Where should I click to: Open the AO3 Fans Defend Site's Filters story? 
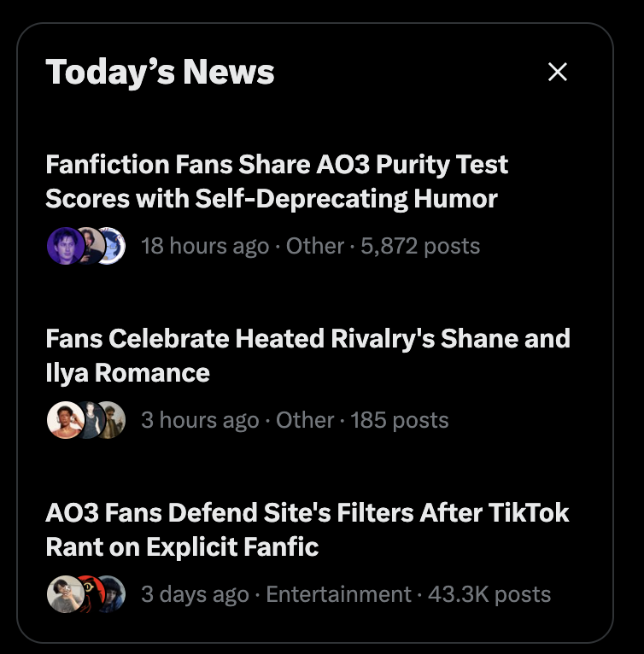tap(307, 529)
